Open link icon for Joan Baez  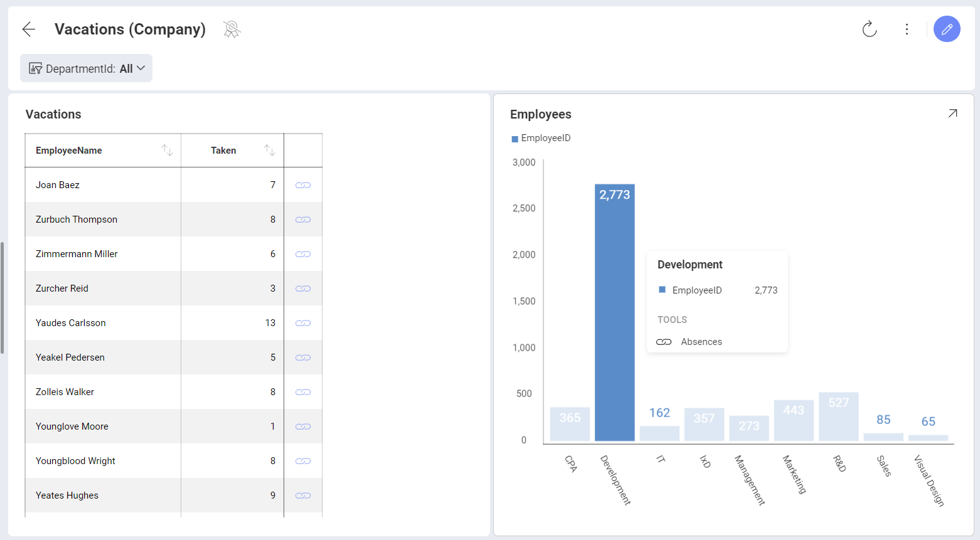click(x=303, y=185)
